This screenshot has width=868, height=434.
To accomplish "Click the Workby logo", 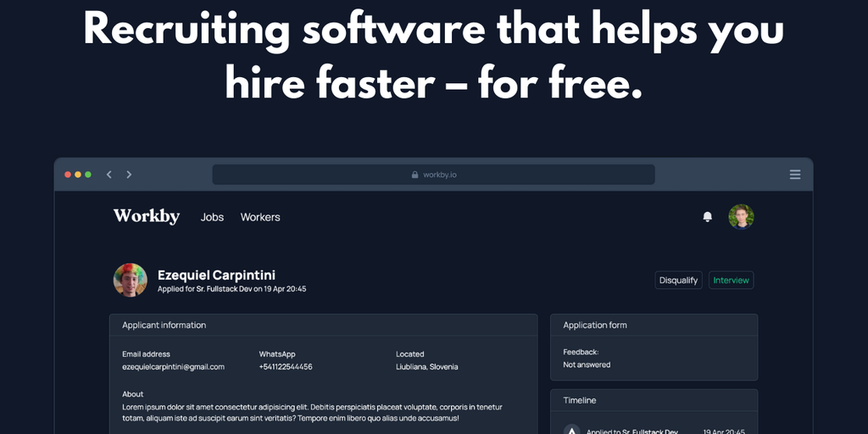I will click(147, 216).
